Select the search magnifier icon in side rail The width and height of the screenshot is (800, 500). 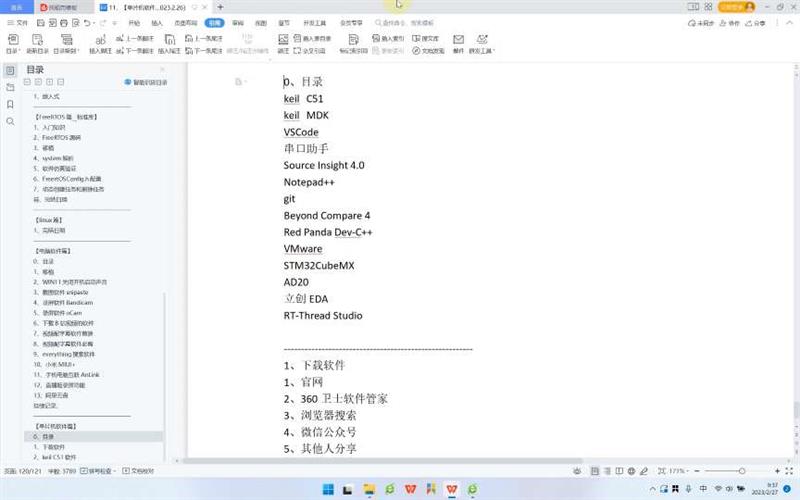click(x=10, y=121)
